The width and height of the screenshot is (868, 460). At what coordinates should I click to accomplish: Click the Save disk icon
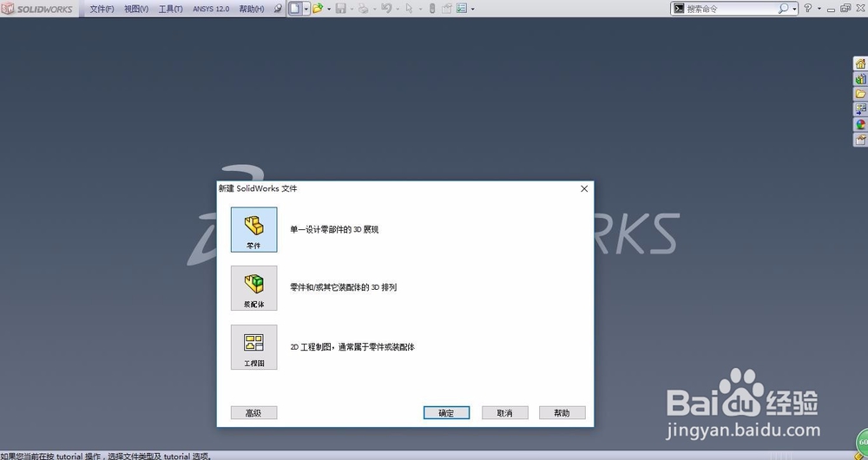click(x=341, y=9)
